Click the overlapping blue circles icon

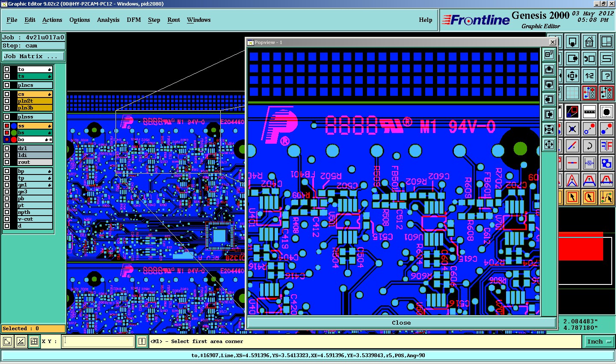(607, 163)
